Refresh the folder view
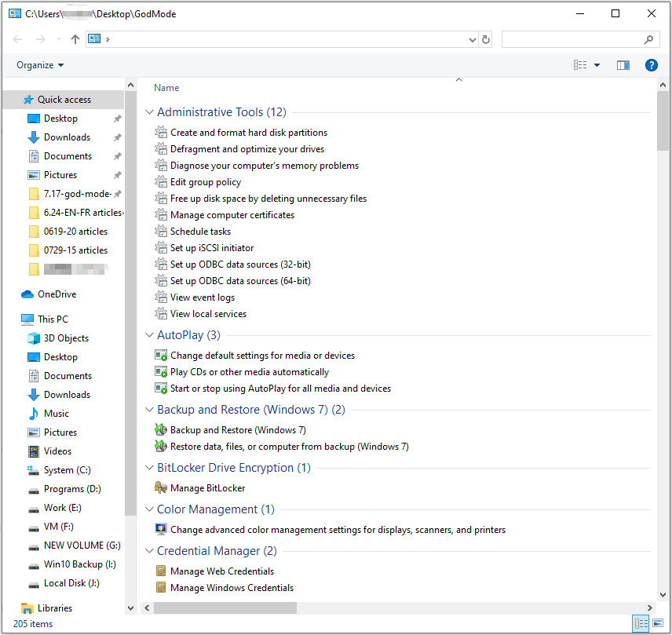 [x=486, y=39]
